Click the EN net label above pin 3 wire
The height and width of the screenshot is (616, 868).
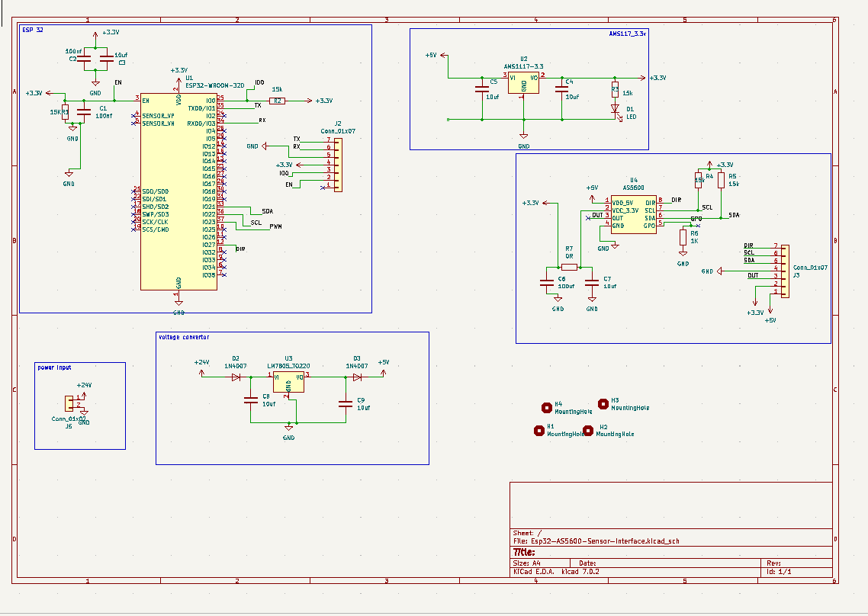[118, 82]
